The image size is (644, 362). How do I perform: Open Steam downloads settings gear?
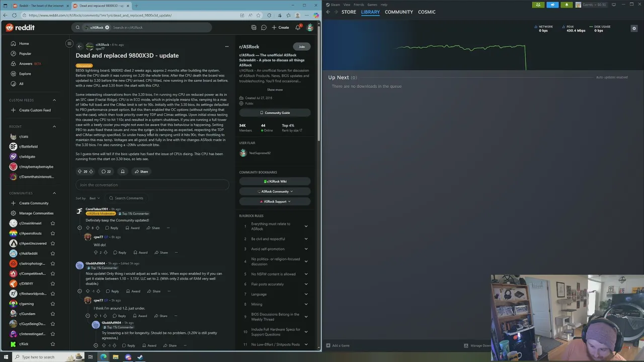point(634,29)
